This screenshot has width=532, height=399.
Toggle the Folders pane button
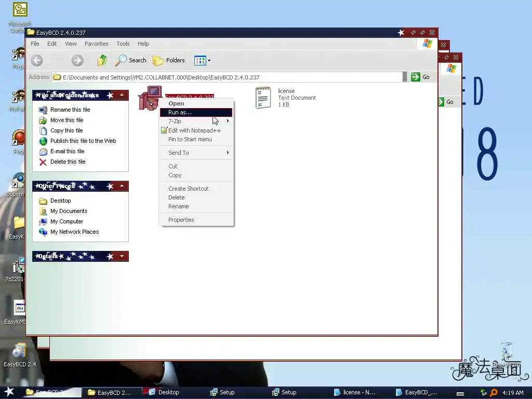coord(169,60)
